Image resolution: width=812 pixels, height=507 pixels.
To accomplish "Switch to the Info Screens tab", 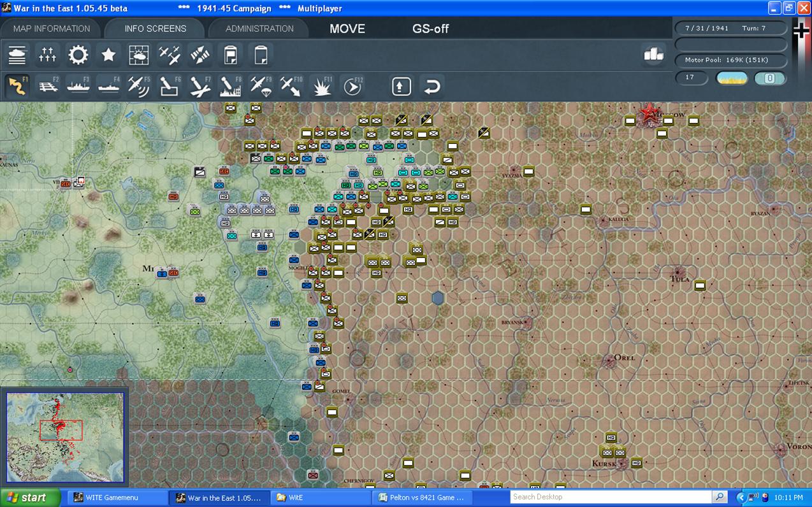I will tap(156, 29).
